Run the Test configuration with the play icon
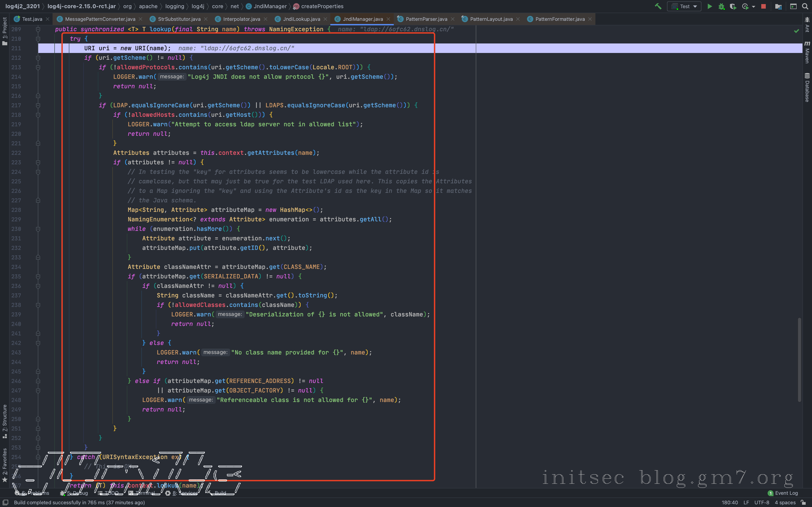 coord(710,6)
